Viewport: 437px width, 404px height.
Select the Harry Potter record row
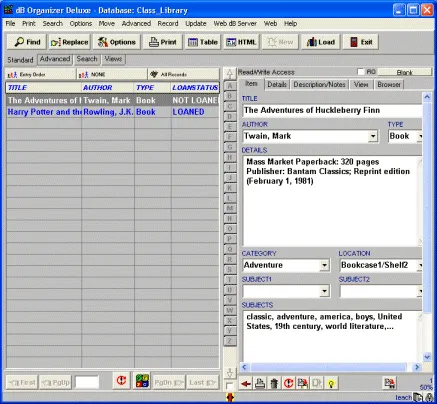click(x=112, y=112)
